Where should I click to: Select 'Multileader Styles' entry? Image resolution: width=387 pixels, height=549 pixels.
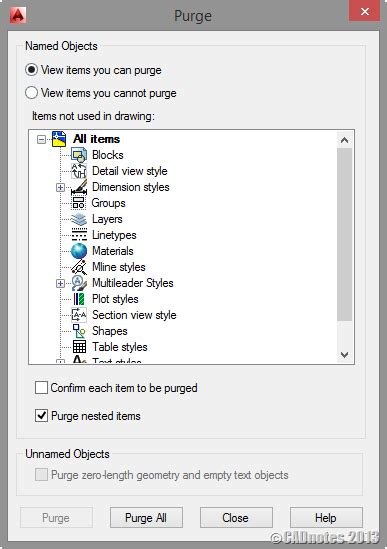pos(132,283)
